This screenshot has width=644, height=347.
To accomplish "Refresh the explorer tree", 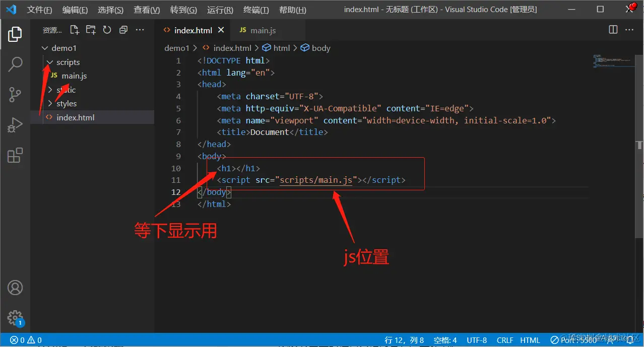I will click(x=107, y=30).
